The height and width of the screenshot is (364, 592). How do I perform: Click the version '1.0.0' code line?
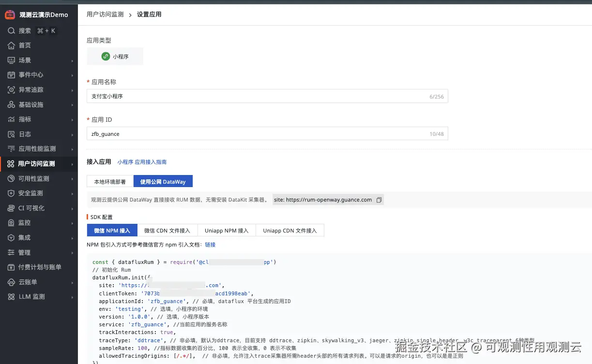[154, 317]
